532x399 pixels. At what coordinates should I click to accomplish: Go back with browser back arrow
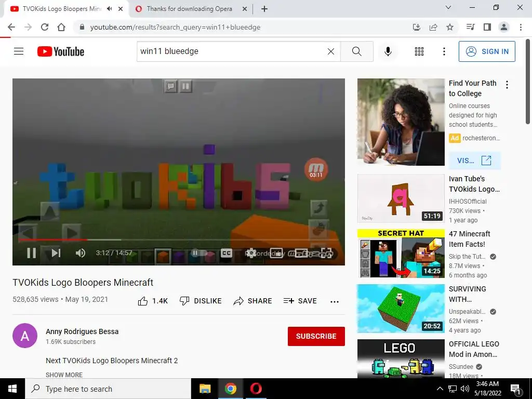(11, 27)
